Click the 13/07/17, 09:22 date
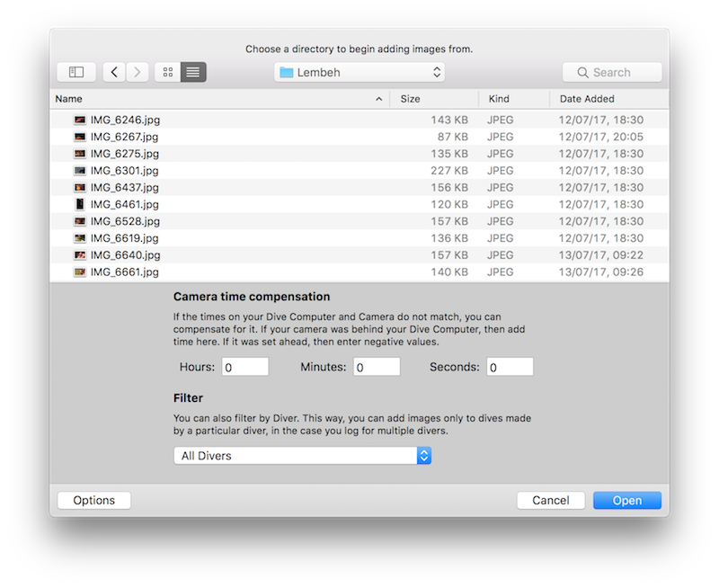Viewport: 719px width, 588px height. pyautogui.click(x=600, y=255)
